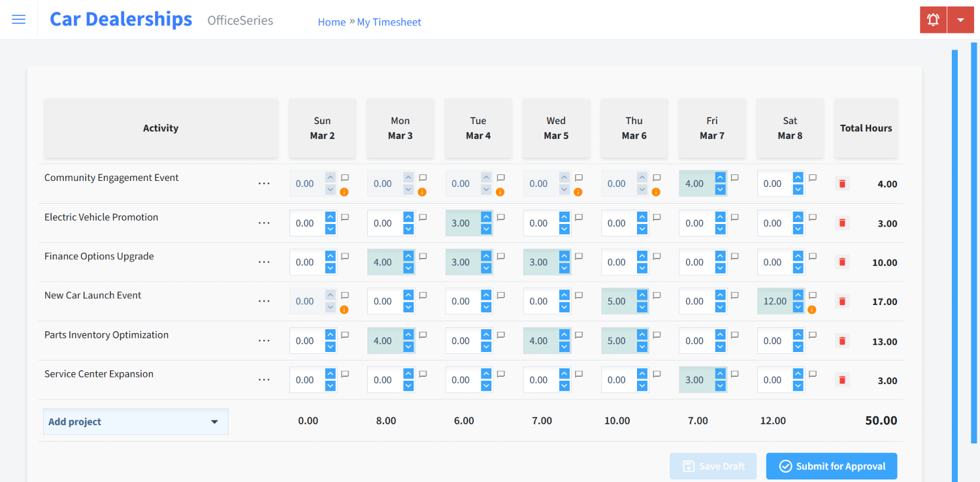Delete the Community Engagement Event row
The width and height of the screenshot is (980, 482).
(x=841, y=184)
